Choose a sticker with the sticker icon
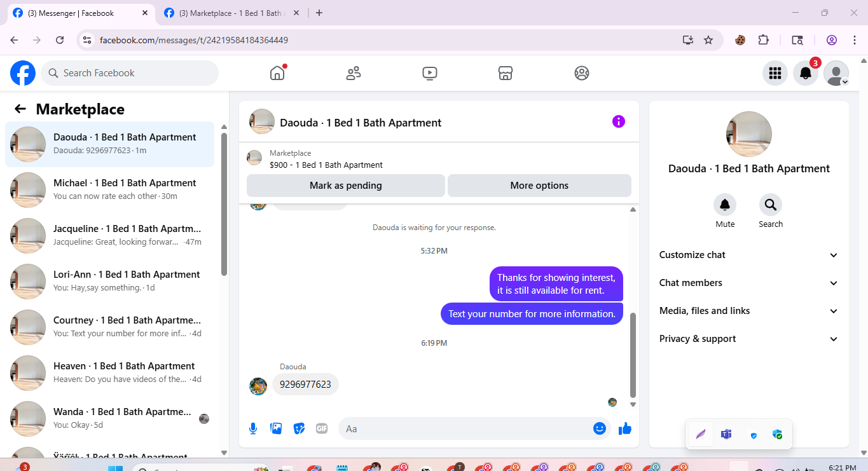The width and height of the screenshot is (868, 471). [299, 428]
